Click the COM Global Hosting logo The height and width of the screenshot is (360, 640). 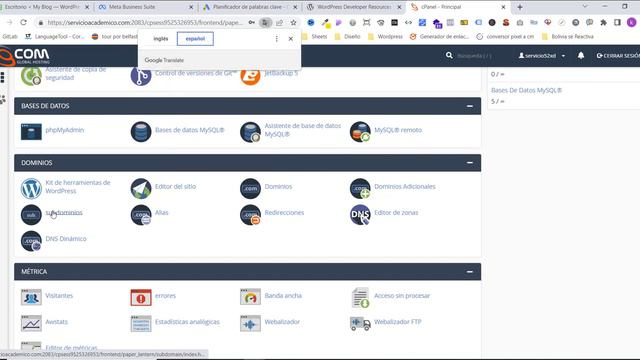click(x=25, y=56)
